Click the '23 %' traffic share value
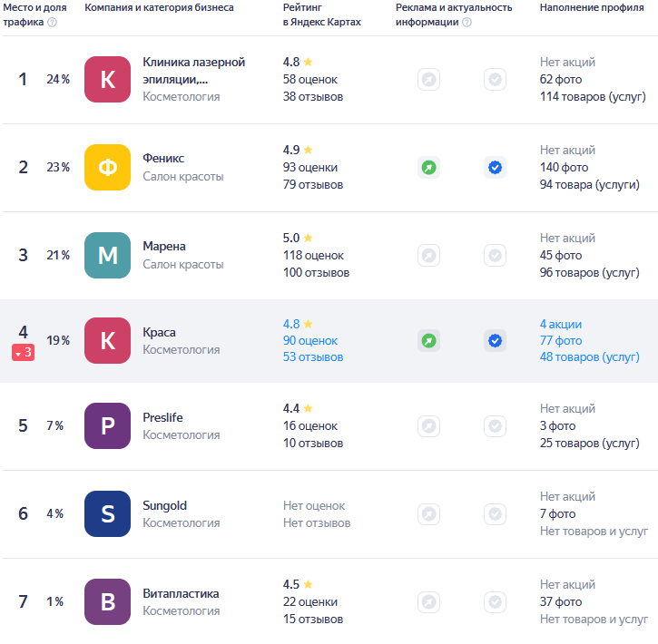The height and width of the screenshot is (644, 658). pos(58,167)
